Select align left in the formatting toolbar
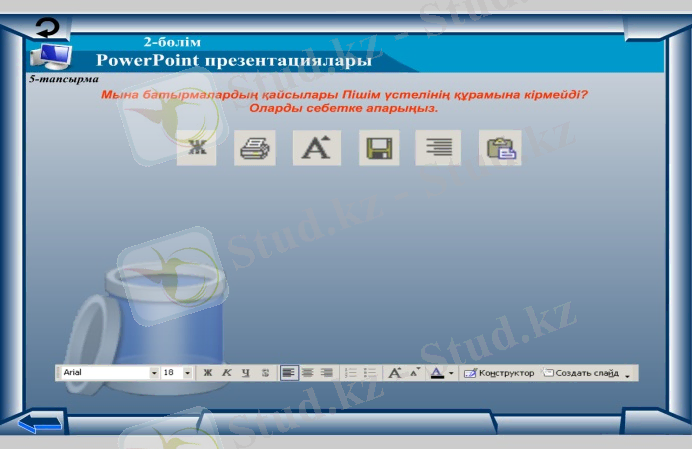 click(x=289, y=373)
